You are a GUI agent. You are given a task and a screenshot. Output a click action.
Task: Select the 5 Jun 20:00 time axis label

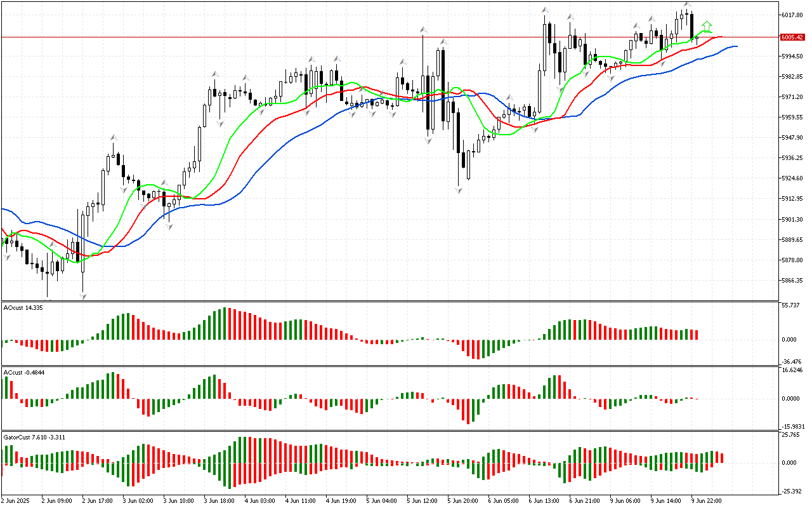click(461, 500)
